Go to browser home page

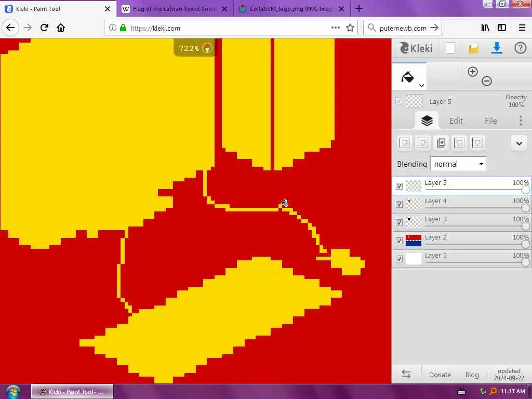click(61, 28)
